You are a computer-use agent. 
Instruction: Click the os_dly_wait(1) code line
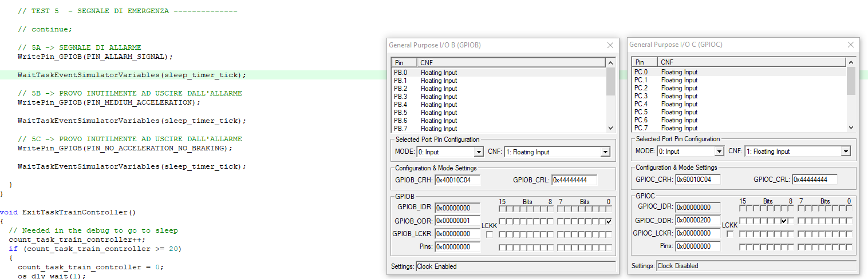(52, 276)
